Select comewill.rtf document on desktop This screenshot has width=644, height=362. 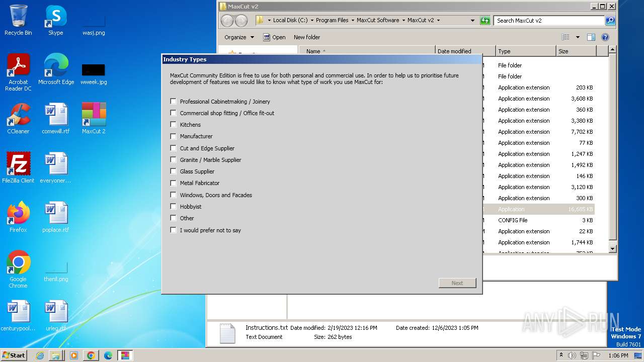point(56,119)
